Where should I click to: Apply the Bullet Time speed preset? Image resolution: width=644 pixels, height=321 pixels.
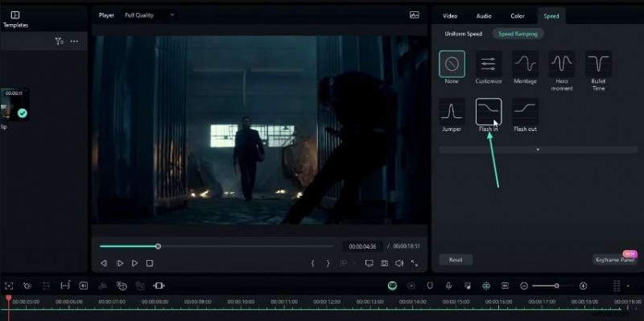[x=598, y=64]
